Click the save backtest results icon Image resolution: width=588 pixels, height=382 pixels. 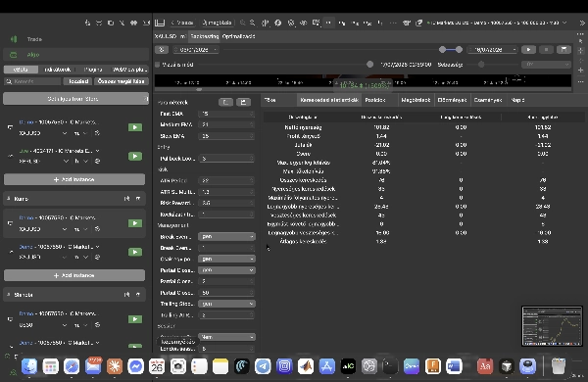tap(563, 50)
